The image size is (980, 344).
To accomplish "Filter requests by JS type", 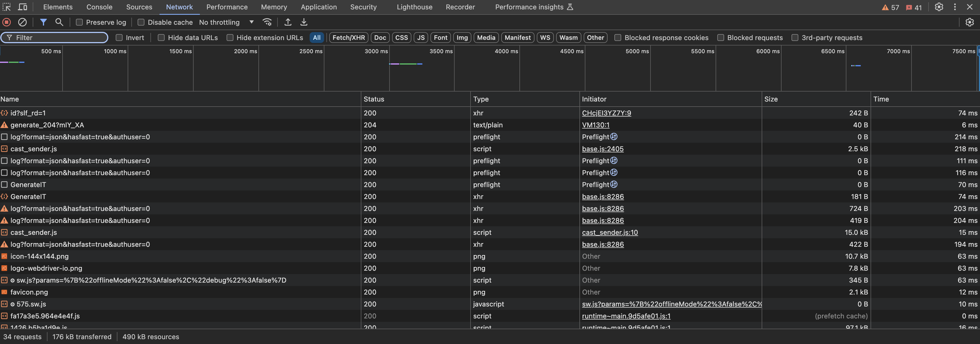I will pos(421,37).
